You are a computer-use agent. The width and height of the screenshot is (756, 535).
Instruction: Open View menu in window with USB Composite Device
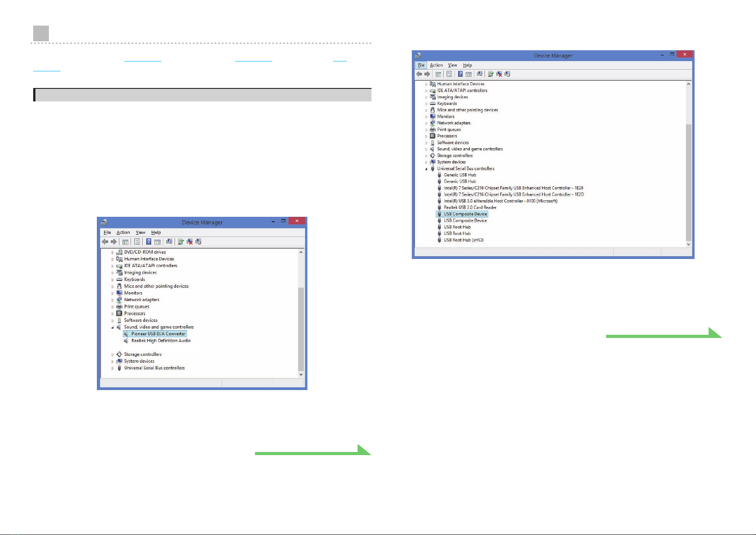click(x=452, y=65)
